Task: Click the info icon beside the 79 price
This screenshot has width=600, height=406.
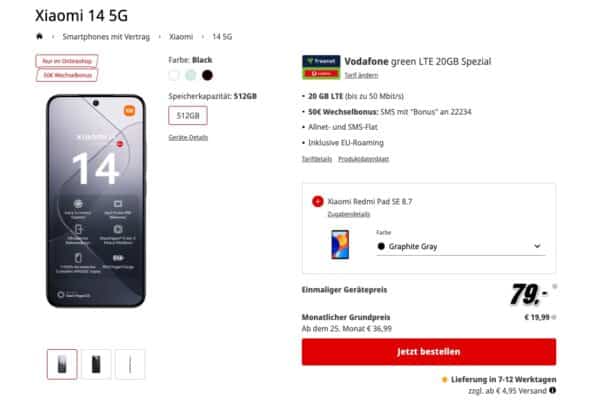Action: pos(554,287)
